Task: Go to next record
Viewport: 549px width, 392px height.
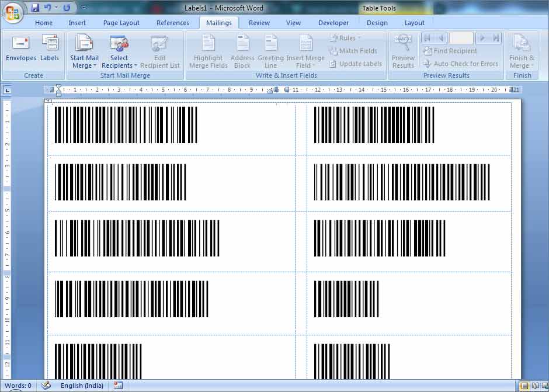Action: pos(482,38)
